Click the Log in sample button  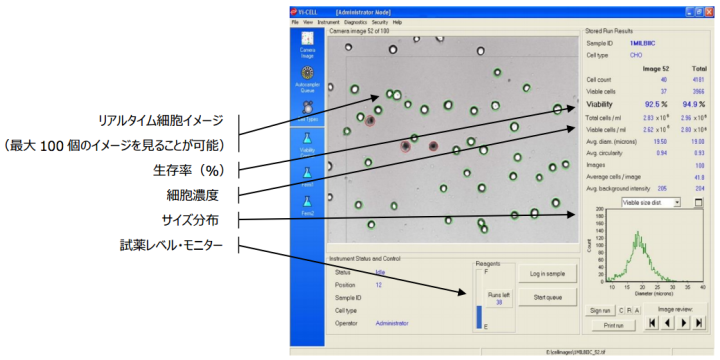coord(548,274)
